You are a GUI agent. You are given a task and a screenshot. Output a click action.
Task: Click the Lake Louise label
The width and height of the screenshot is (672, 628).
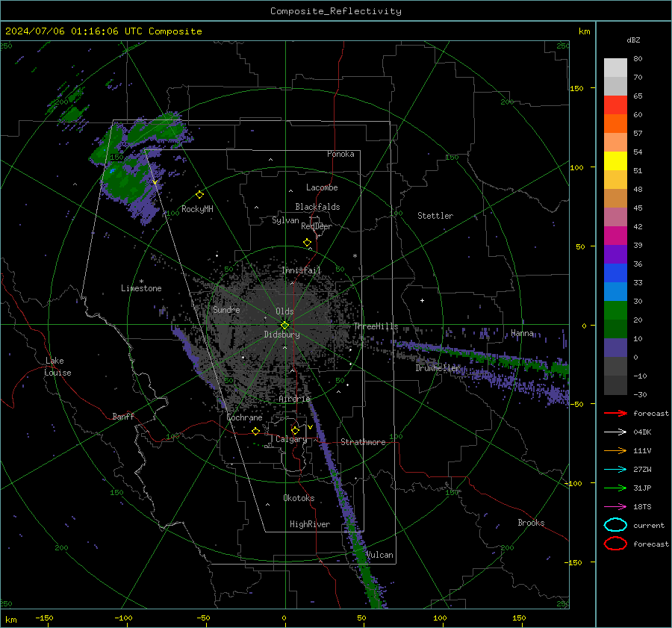coord(58,367)
